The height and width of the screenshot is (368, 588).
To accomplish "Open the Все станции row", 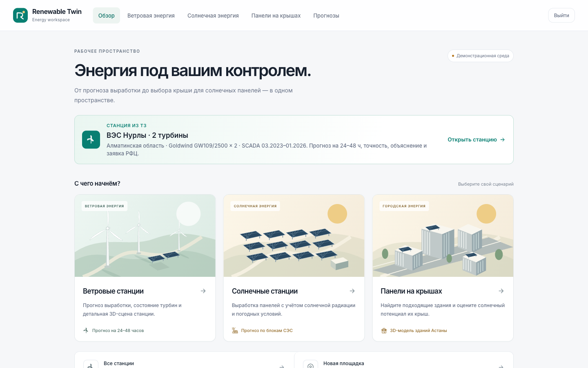I will point(184,361).
